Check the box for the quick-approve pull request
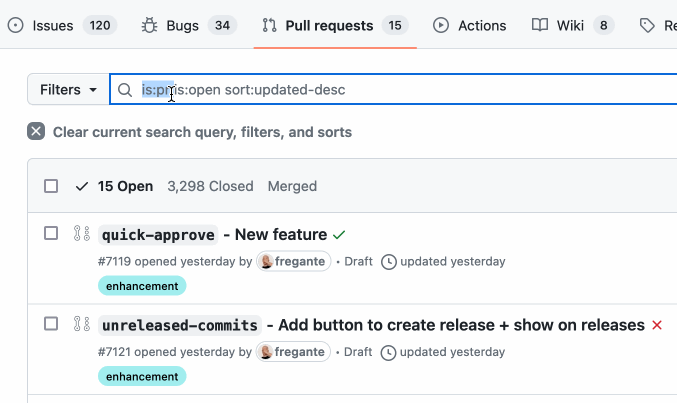The height and width of the screenshot is (403, 677). pos(51,233)
